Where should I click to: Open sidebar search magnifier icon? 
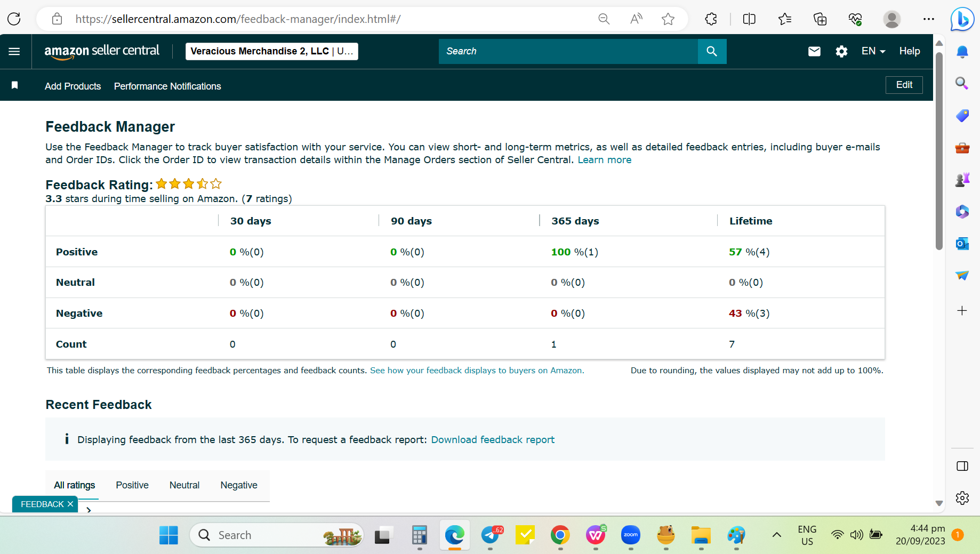pyautogui.click(x=962, y=83)
